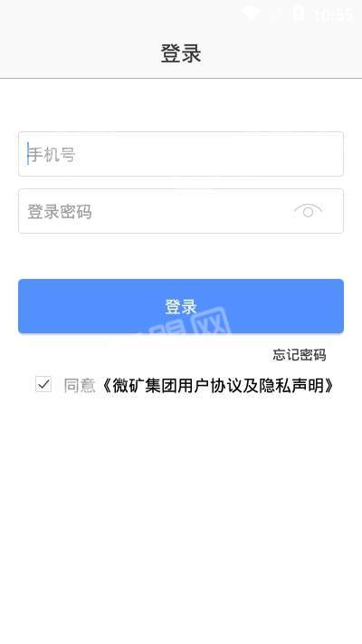The width and height of the screenshot is (362, 644).
Task: Tap the 隐私声明 part of agreement text
Action: coord(291,386)
